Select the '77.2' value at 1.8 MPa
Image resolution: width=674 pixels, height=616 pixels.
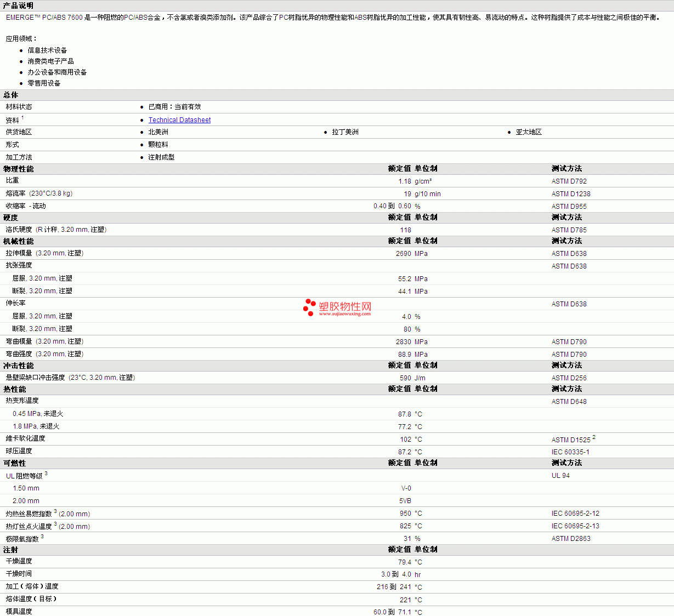pos(405,427)
